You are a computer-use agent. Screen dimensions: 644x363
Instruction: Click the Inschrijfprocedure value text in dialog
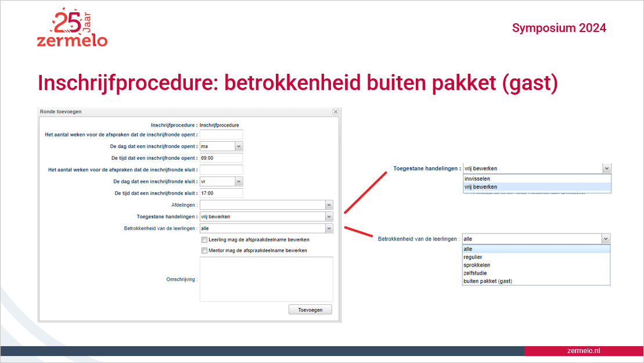point(220,125)
